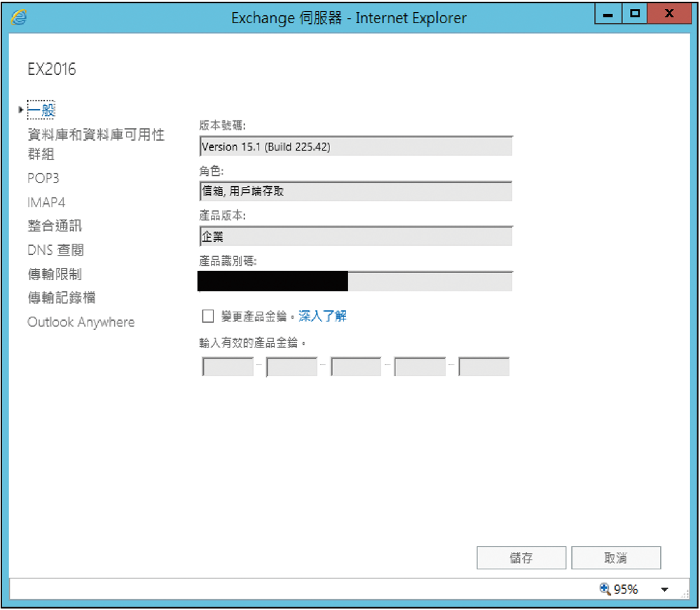Click the fifth product key input box

(484, 367)
